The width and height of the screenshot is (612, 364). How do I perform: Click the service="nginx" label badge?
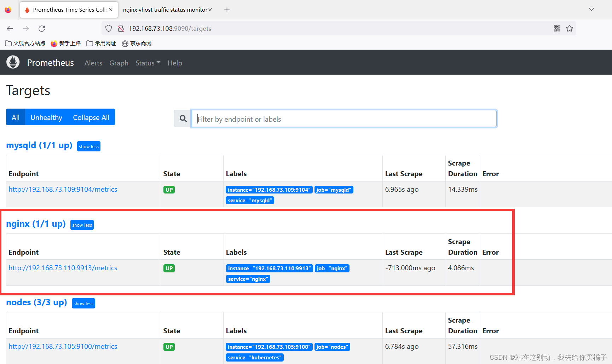point(248,279)
